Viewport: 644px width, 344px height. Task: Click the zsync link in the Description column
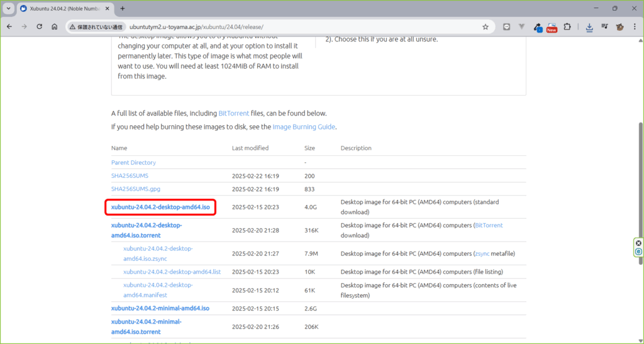pyautogui.click(x=482, y=253)
